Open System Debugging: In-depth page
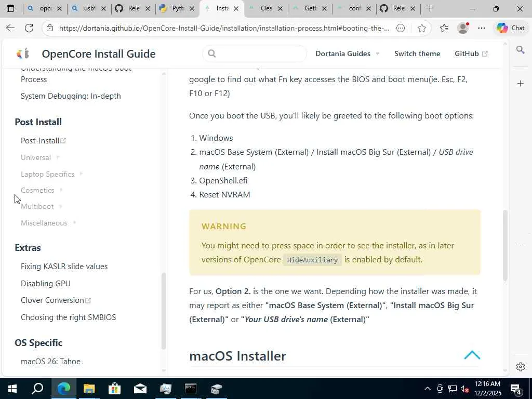The width and height of the screenshot is (532, 399). 71,96
